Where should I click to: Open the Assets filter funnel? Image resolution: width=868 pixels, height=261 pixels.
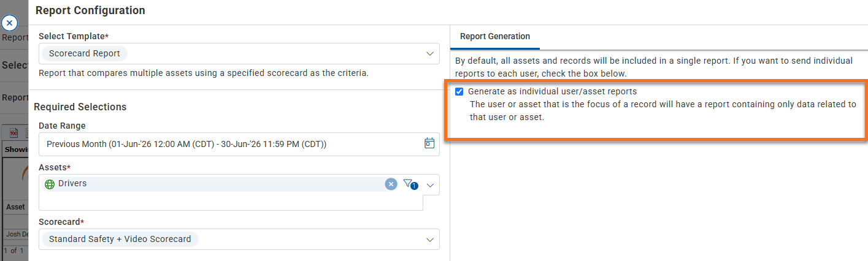(410, 184)
